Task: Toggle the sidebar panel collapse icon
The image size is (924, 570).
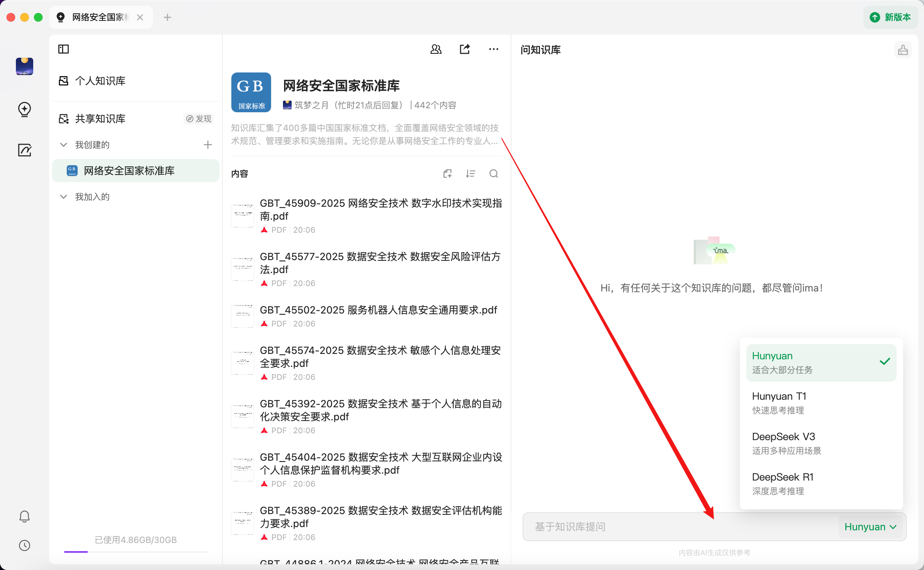Action: [x=64, y=49]
